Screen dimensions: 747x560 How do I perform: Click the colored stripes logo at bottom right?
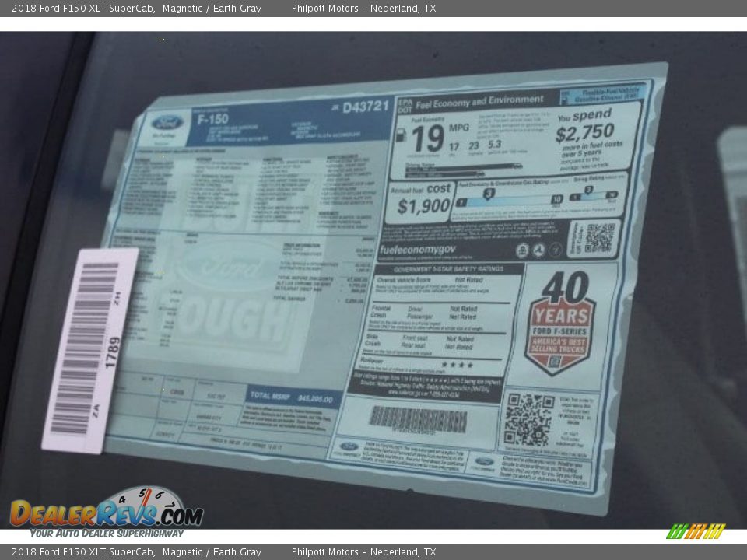pyautogui.click(x=696, y=531)
